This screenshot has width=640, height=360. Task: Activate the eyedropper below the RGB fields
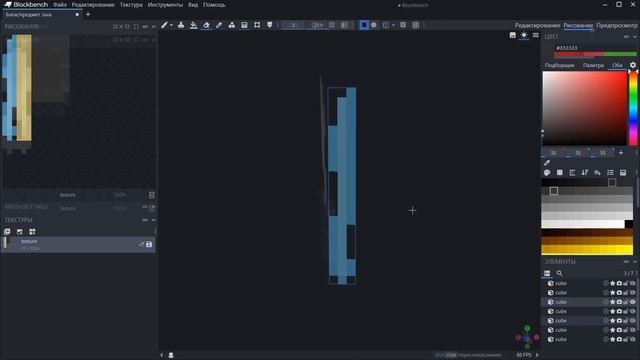(547, 163)
